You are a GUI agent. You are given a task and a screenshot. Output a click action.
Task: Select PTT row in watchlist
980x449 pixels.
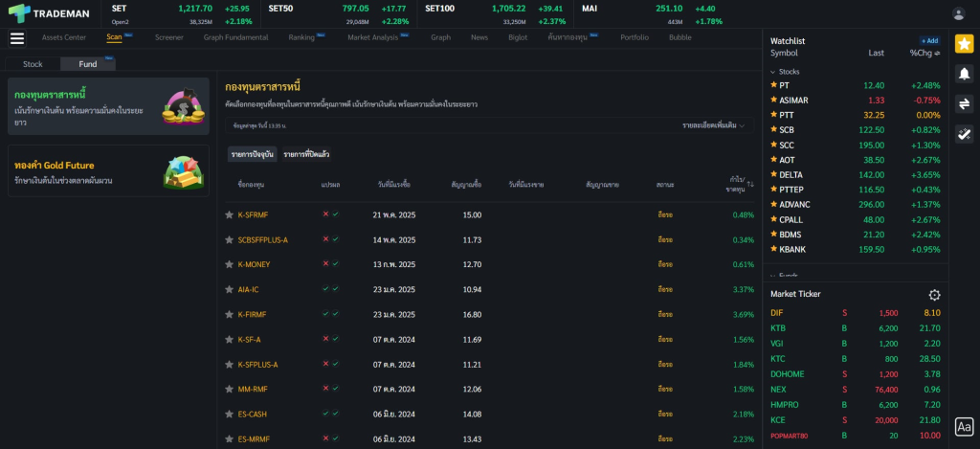[855, 115]
